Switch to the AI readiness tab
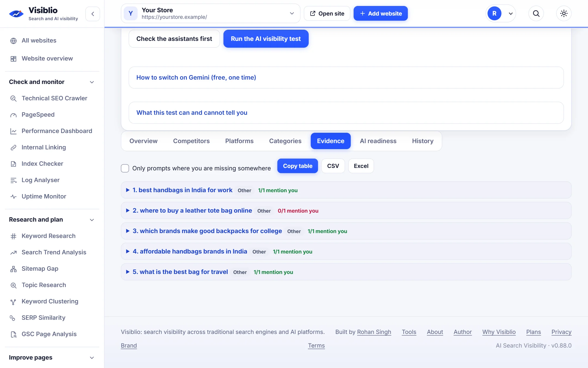This screenshot has width=588, height=368. click(x=378, y=141)
